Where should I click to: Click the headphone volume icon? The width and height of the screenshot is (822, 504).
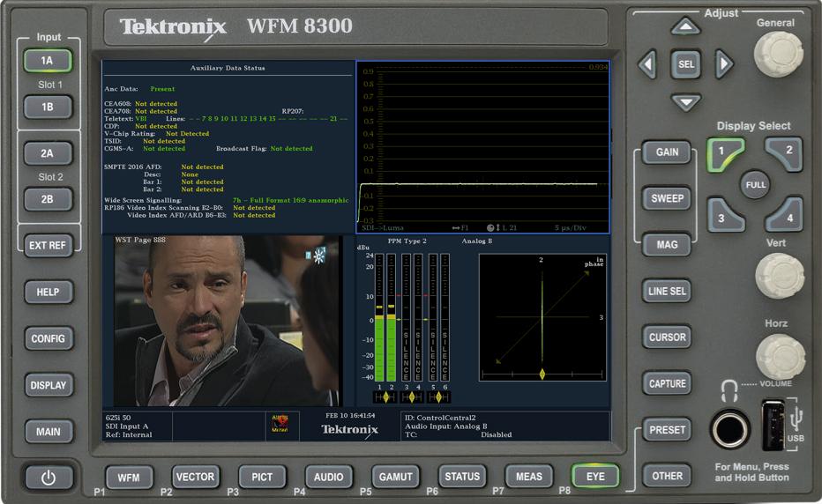point(729,391)
